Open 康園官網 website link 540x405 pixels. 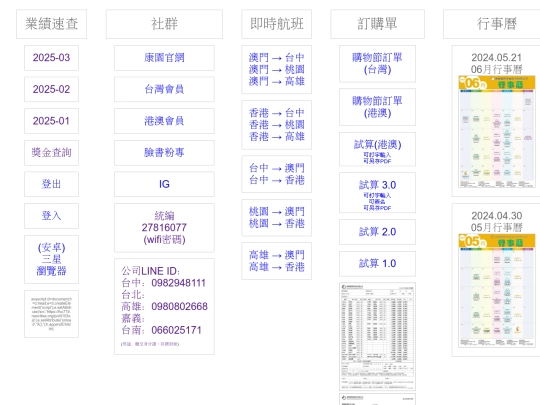coord(164,58)
